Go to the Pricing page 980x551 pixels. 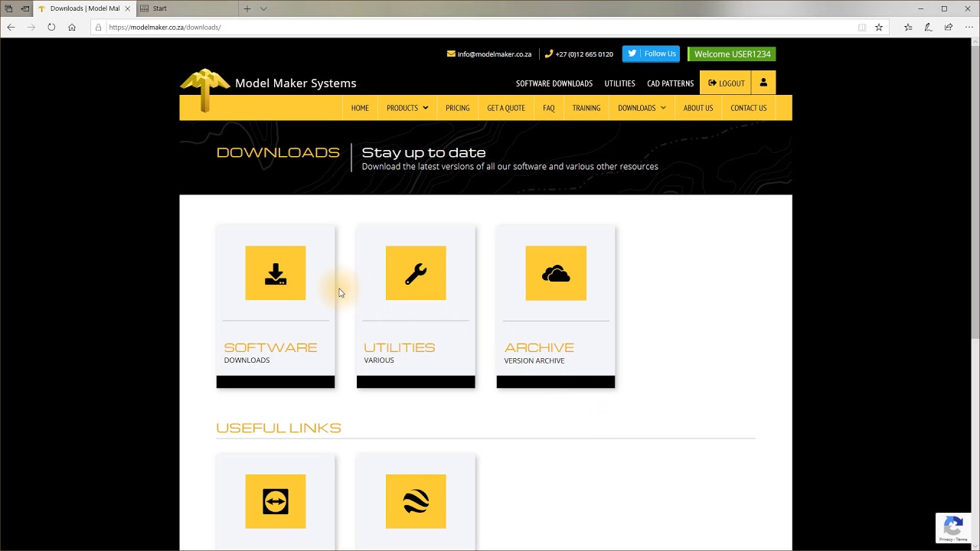[x=458, y=108]
